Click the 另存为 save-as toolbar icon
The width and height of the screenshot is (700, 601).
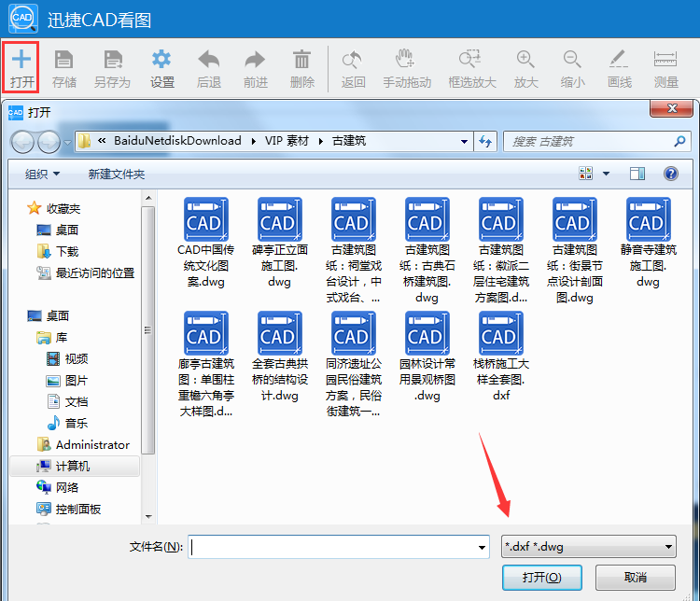pos(113,60)
